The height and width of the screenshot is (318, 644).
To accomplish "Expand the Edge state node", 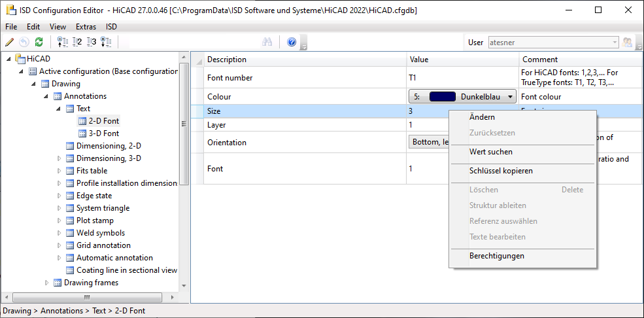I will (59, 196).
